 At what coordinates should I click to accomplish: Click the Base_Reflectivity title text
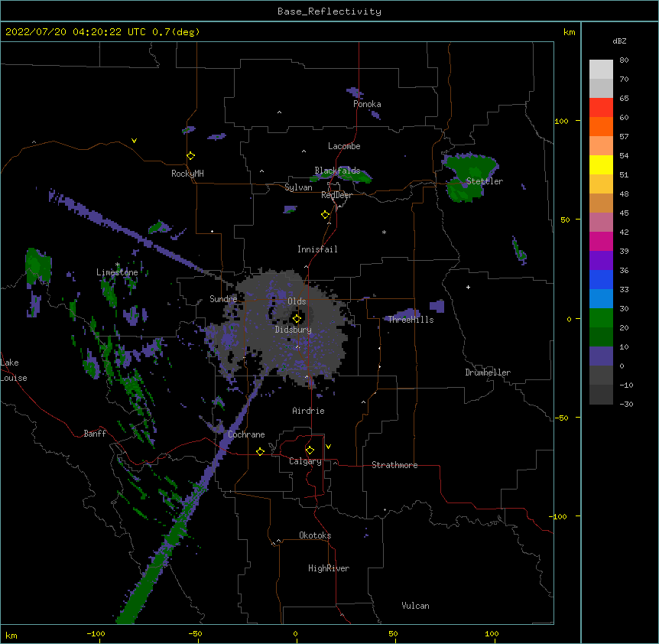[x=329, y=11]
